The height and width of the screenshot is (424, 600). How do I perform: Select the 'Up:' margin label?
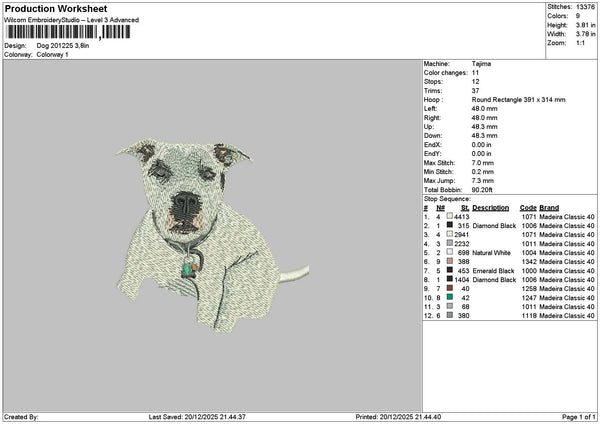click(428, 127)
